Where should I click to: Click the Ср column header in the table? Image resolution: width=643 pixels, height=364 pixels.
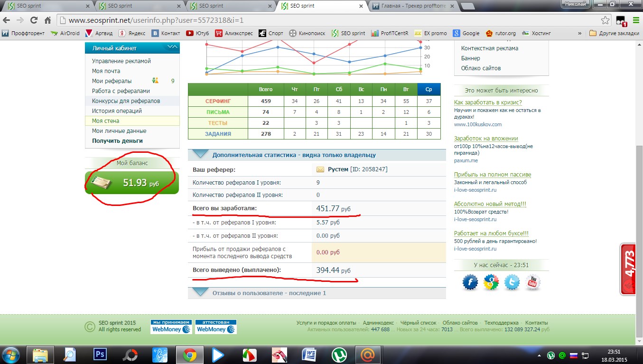point(429,89)
